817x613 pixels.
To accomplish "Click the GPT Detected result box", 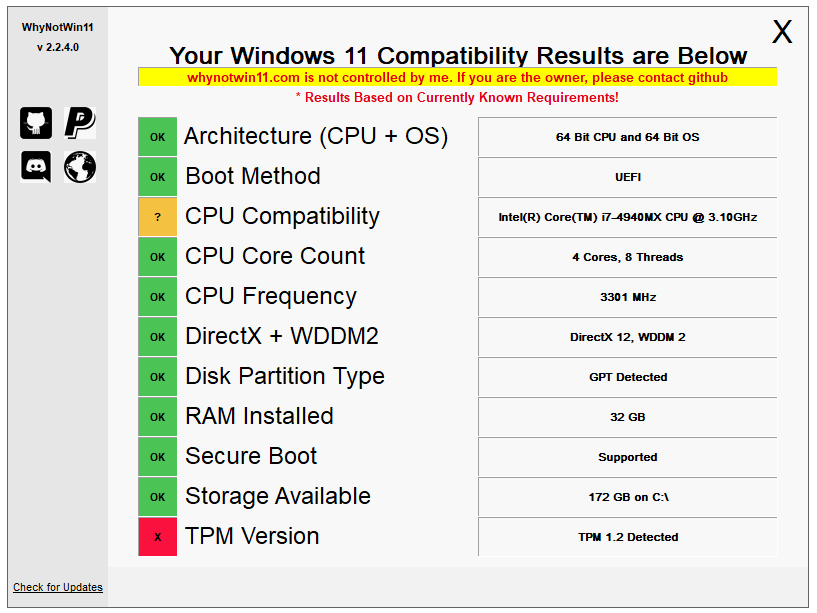I will coord(627,377).
